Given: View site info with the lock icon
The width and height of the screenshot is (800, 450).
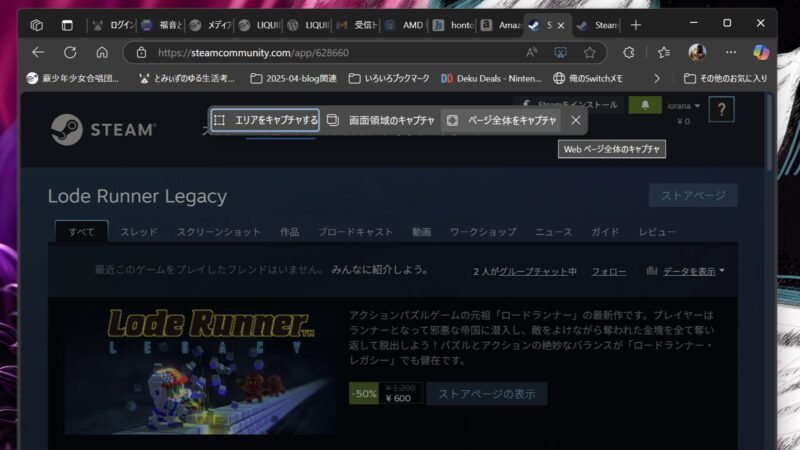Looking at the screenshot, I should coord(141,53).
